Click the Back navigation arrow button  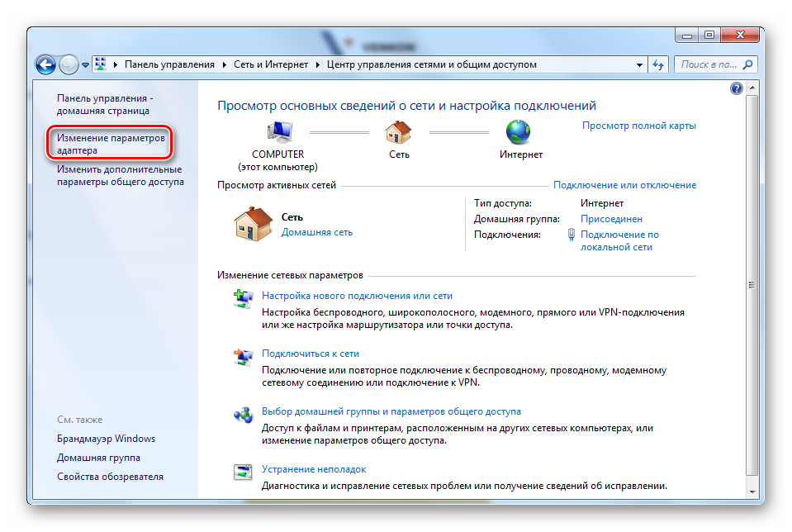click(x=45, y=64)
